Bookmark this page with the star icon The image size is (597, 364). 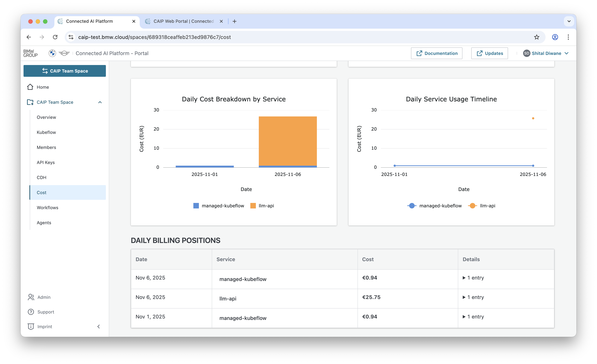coord(537,37)
